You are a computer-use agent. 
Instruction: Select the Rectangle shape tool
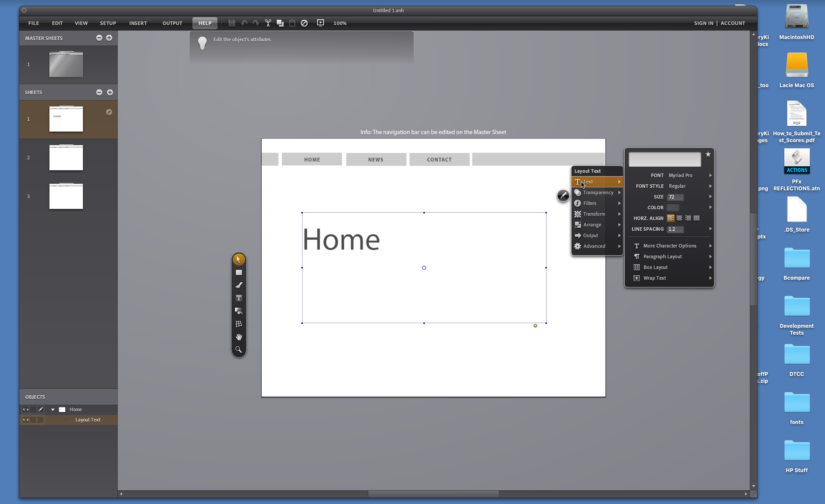point(238,272)
